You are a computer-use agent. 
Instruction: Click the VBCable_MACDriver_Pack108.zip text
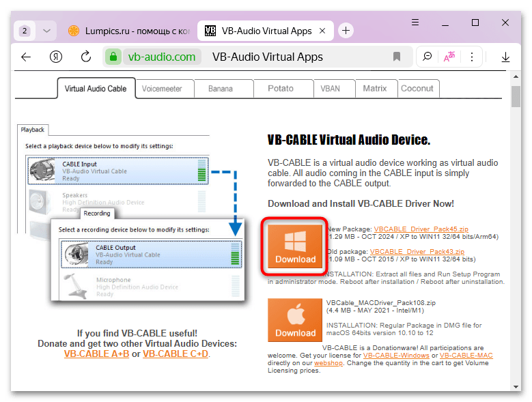(x=380, y=302)
